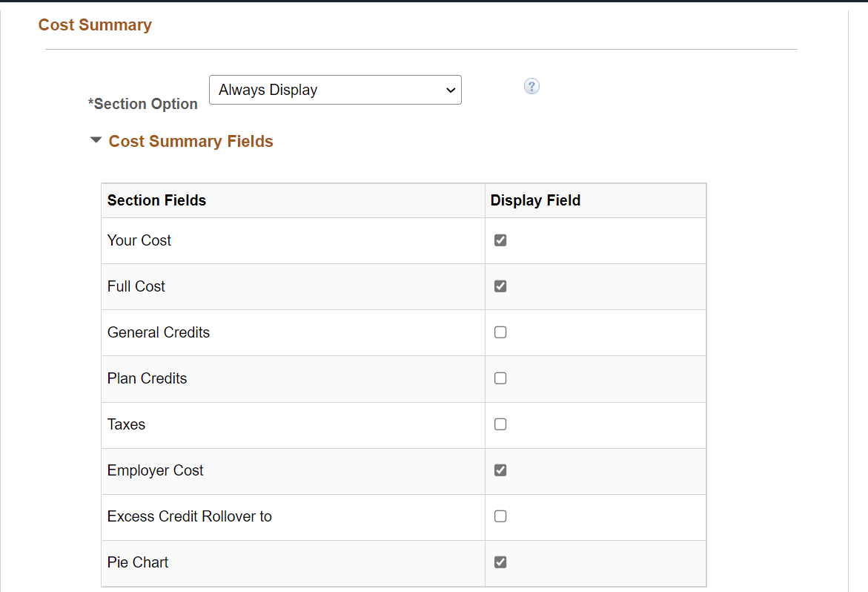Open the Section Option dropdown
This screenshot has width=868, height=592.
tap(335, 90)
